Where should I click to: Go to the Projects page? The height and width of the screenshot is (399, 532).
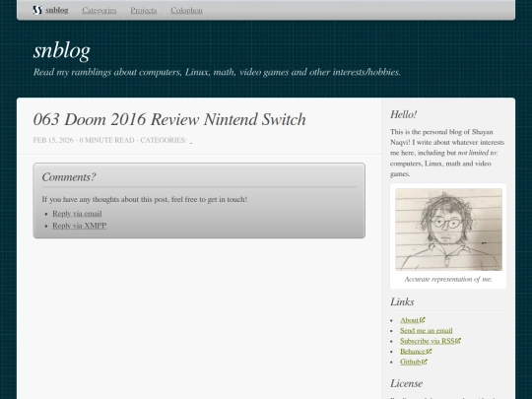coord(144,10)
